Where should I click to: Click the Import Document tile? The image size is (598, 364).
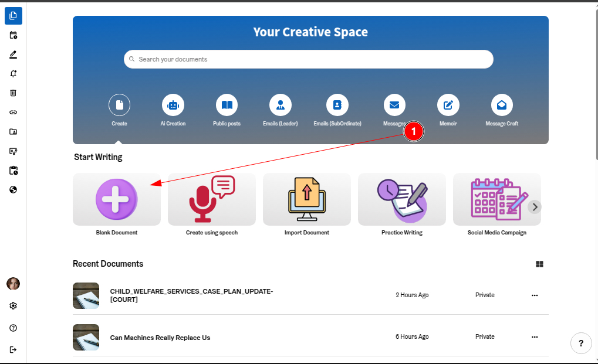[307, 199]
